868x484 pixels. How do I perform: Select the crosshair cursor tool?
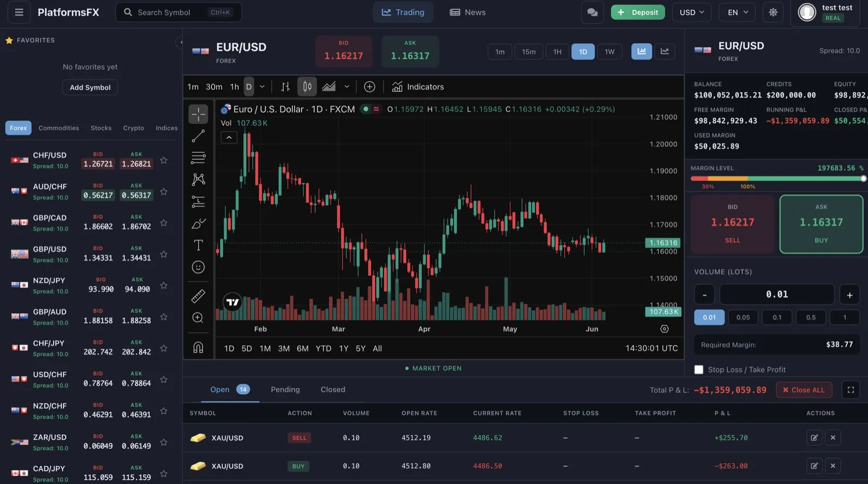tap(199, 114)
